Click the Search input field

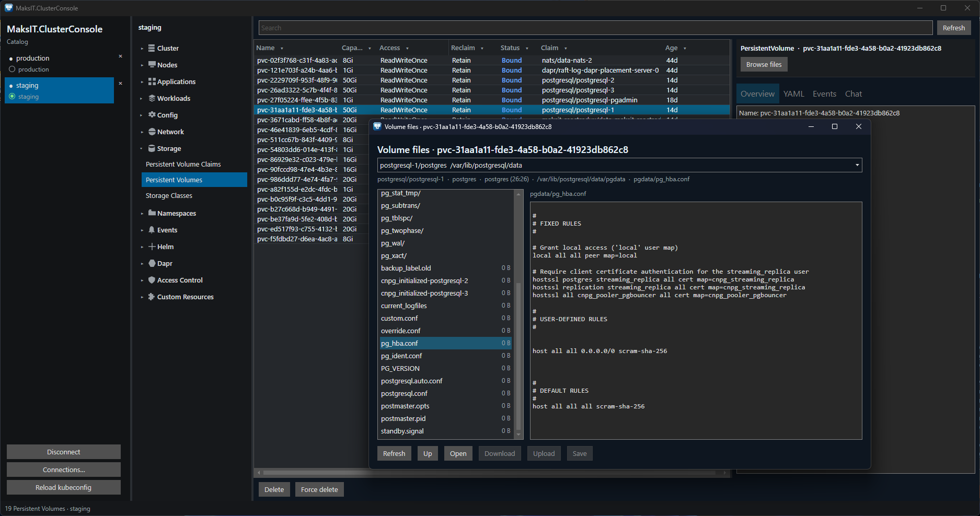pos(595,28)
